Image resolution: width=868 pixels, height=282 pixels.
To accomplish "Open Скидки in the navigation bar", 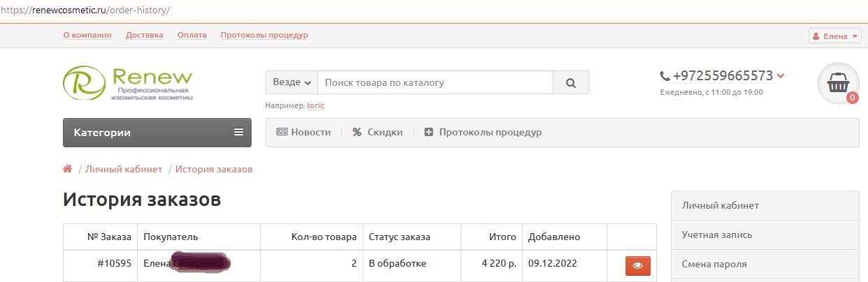I will [377, 132].
